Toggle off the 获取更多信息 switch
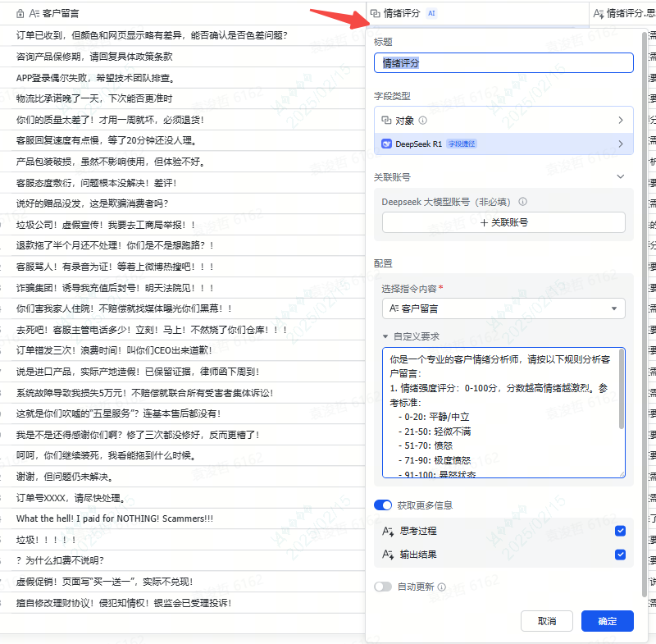656x644 pixels. [383, 505]
